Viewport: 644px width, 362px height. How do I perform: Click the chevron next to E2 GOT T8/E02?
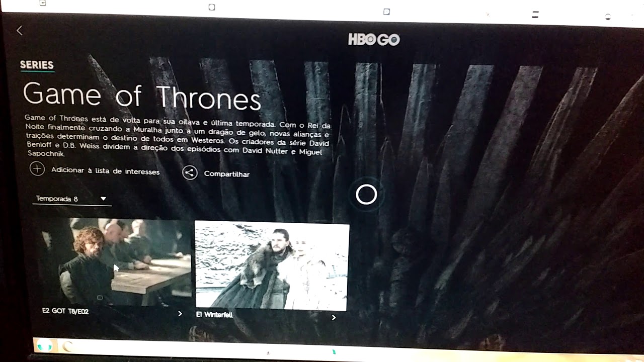coord(180,314)
